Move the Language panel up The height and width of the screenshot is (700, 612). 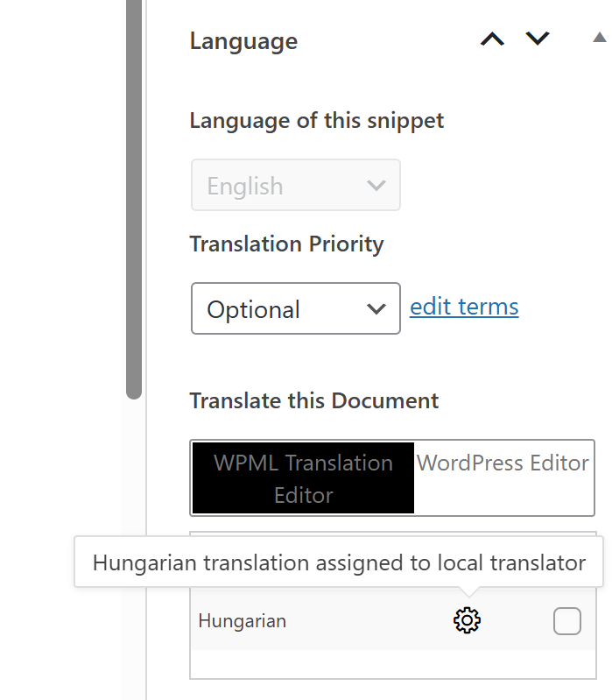(x=492, y=39)
